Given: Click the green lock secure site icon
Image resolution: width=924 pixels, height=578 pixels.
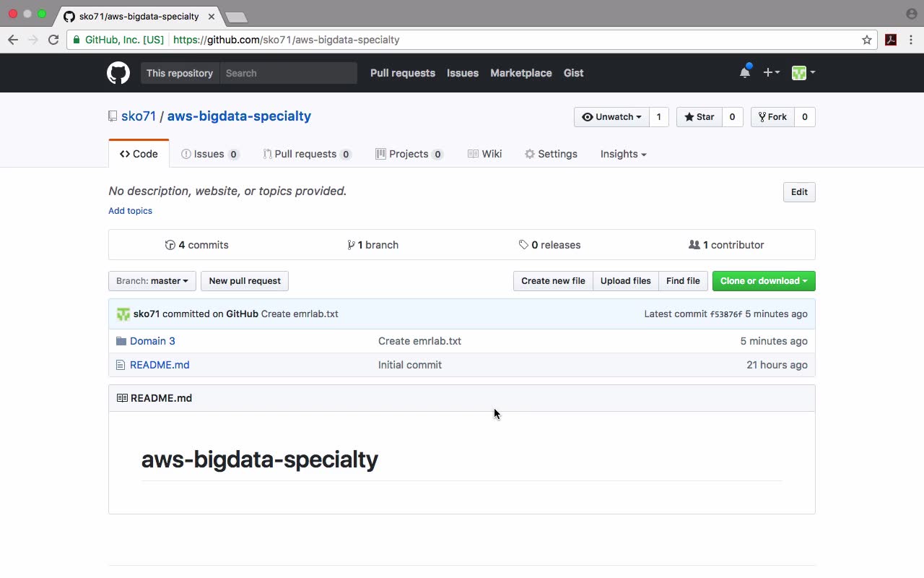Looking at the screenshot, I should [x=77, y=40].
